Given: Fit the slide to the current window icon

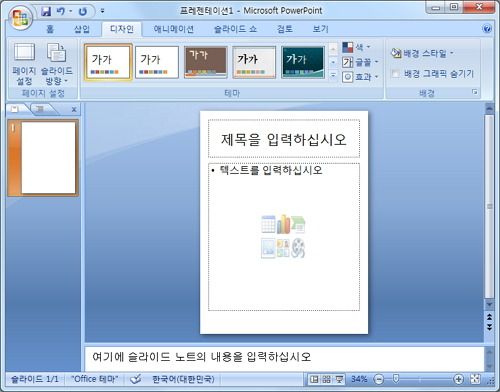Looking at the screenshot, I should [475, 379].
